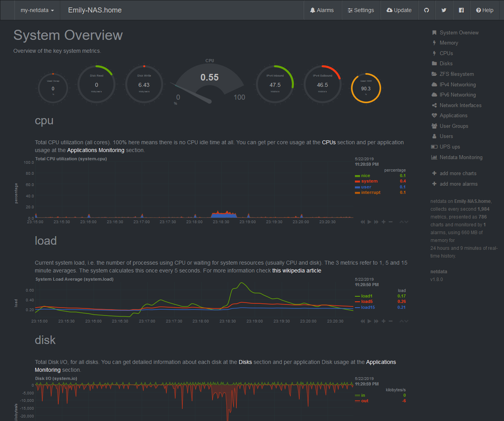Open UPS ups section
Viewport: 504px width, 421px height.
coord(450,147)
